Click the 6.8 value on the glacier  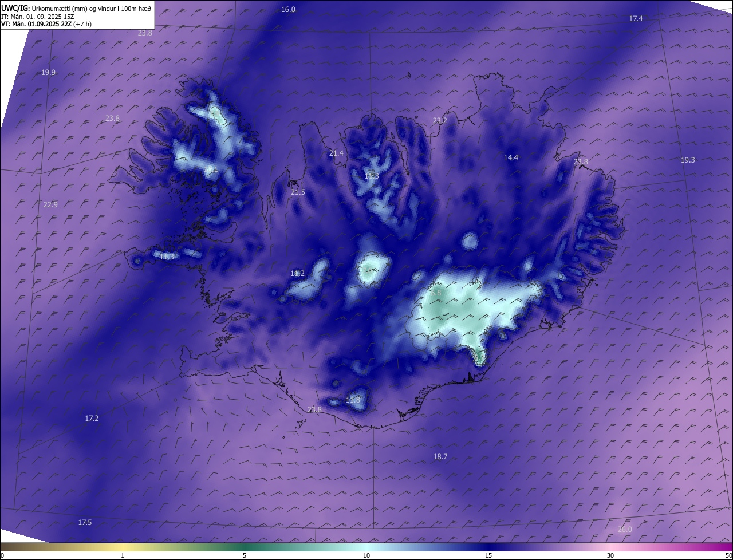[x=436, y=293]
